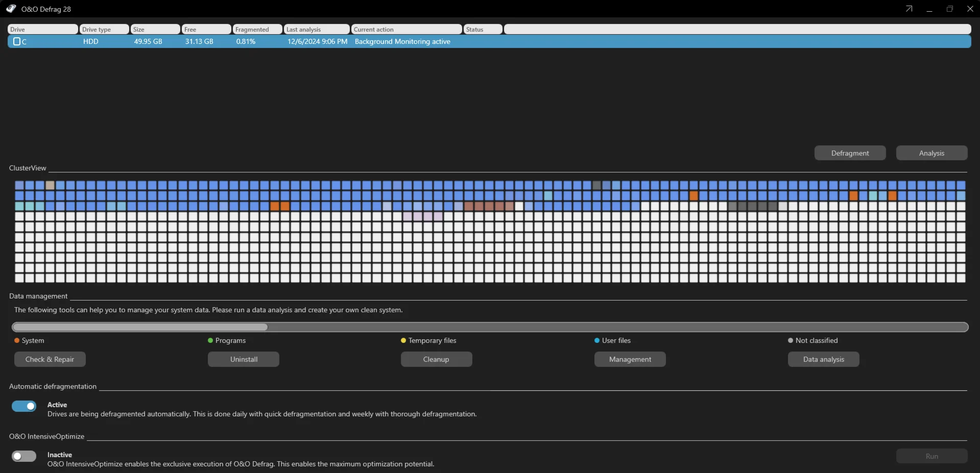Click the Last analysis column header

click(x=317, y=30)
